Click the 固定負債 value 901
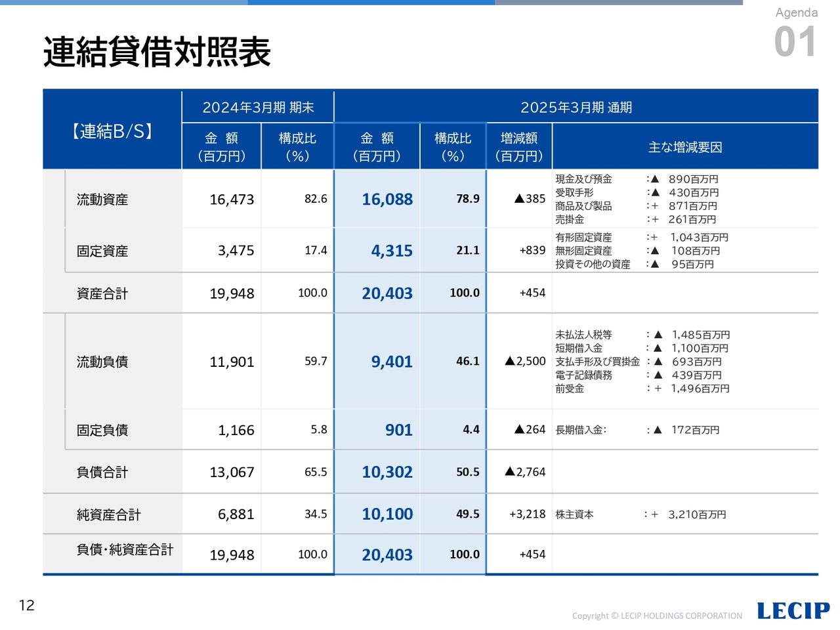The height and width of the screenshot is (630, 840). point(398,430)
